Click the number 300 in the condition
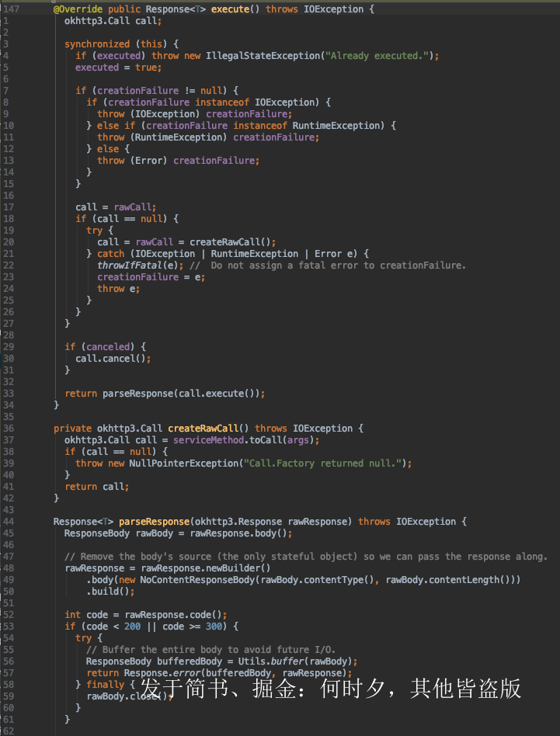The width and height of the screenshot is (560, 736). (220, 626)
